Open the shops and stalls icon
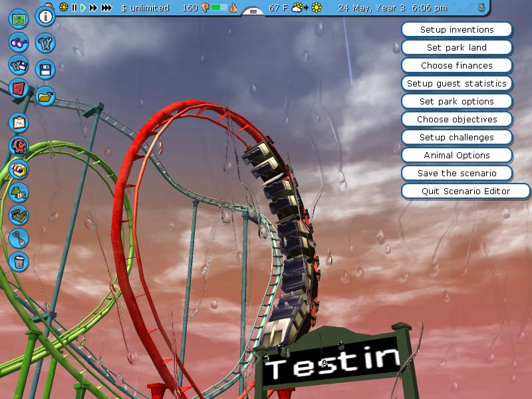 [19, 170]
